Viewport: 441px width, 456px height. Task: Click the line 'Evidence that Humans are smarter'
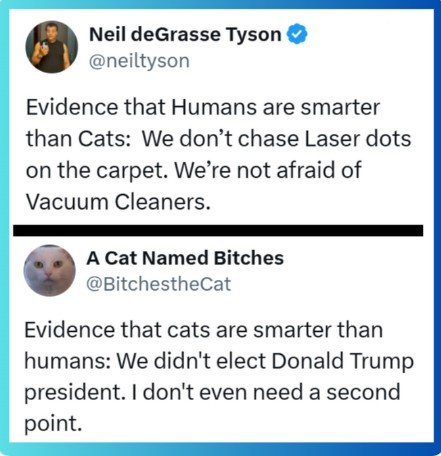203,107
